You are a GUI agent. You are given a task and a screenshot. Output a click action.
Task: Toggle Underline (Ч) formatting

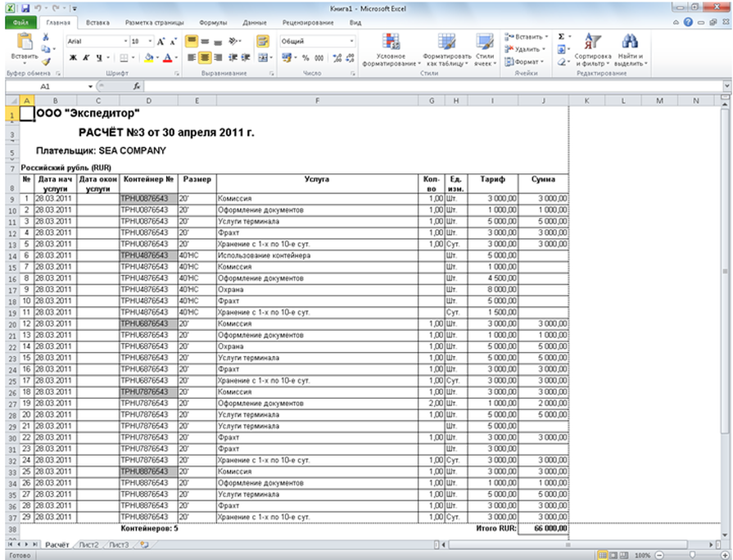click(x=99, y=57)
